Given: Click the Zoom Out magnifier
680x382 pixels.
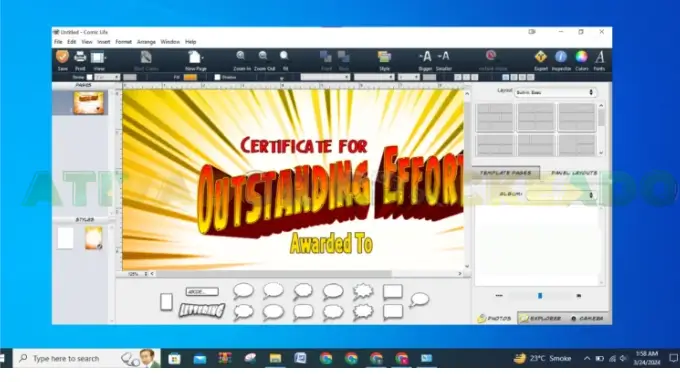Looking at the screenshot, I should click(x=263, y=56).
